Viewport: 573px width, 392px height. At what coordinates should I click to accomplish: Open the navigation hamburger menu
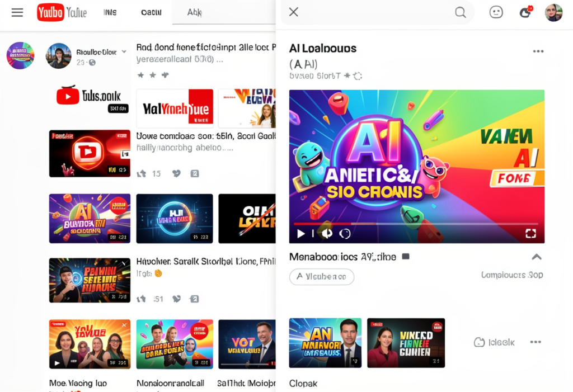pyautogui.click(x=17, y=12)
